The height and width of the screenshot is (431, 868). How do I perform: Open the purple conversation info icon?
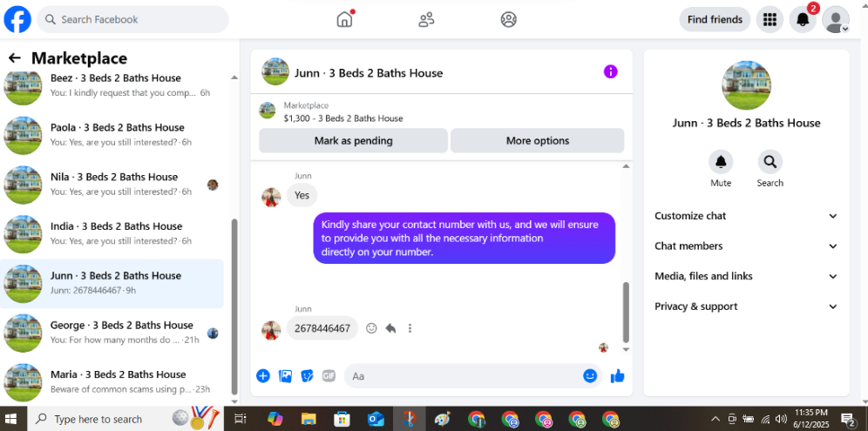(x=610, y=72)
